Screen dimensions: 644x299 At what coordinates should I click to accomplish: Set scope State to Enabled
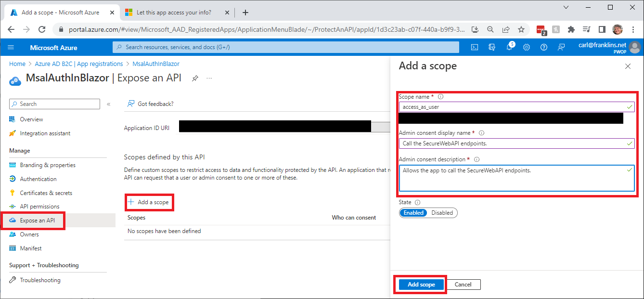tap(413, 213)
